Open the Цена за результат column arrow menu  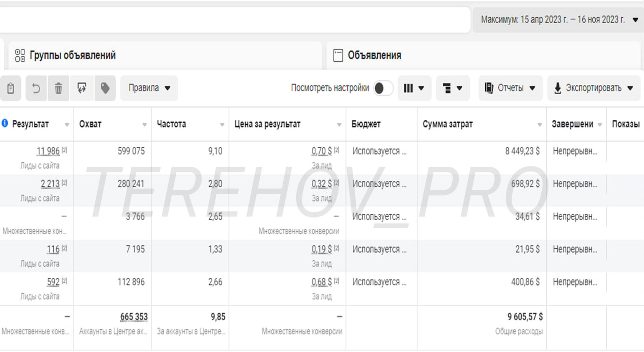coord(339,124)
